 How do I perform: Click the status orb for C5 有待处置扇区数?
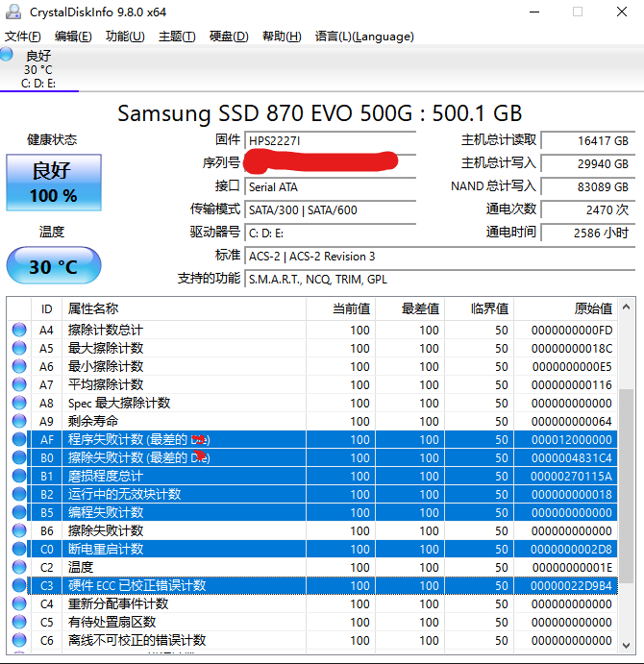(x=19, y=622)
